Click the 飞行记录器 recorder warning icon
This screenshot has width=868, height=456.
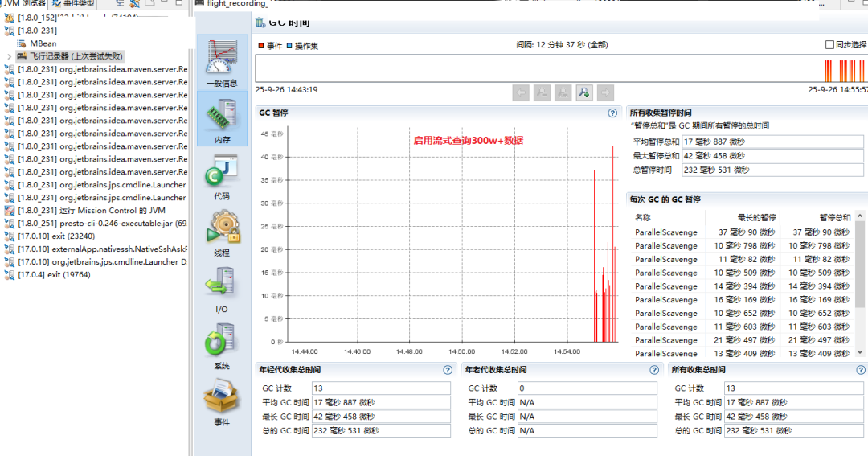(x=22, y=56)
